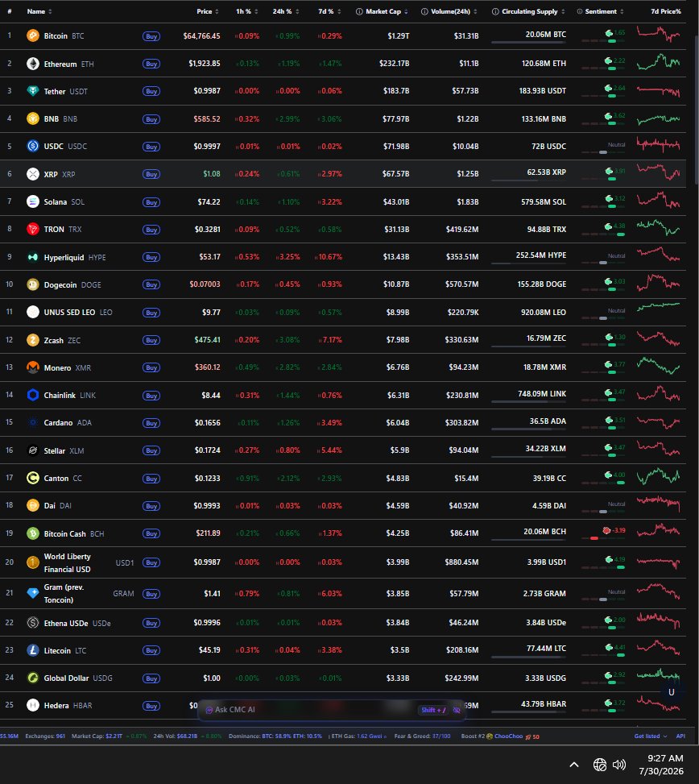Screen dimensions: 699x784
Task: Open Bitcoin's 7d price sparkline chart
Action: coord(658,35)
